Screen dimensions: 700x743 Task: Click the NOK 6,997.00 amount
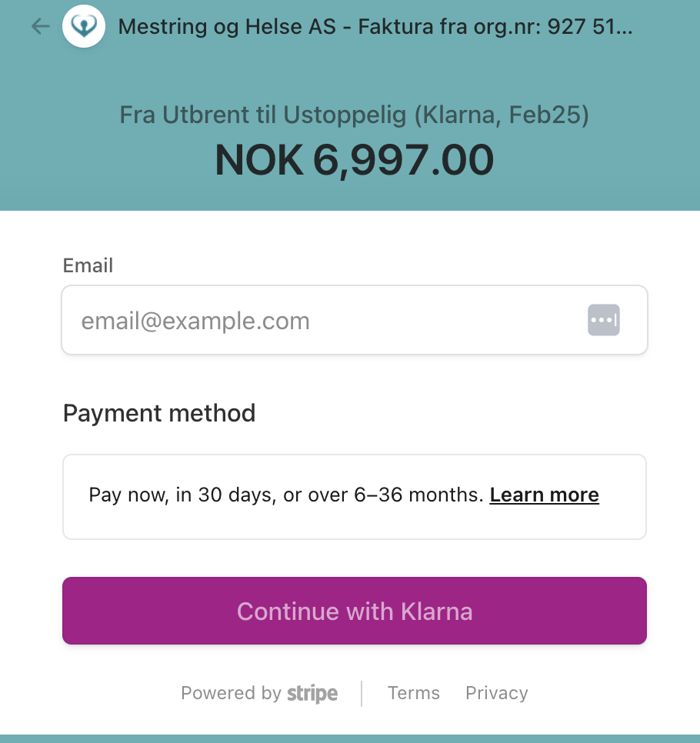[x=354, y=160]
